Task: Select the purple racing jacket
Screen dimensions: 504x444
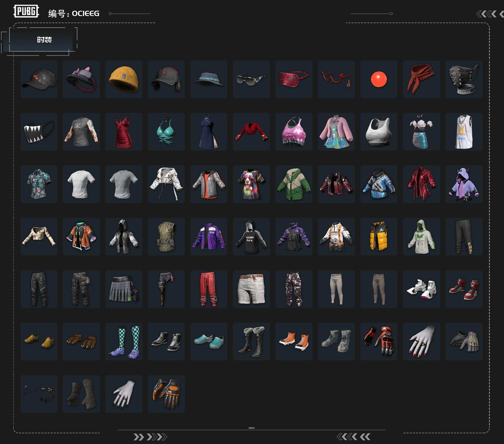Action: pos(209,237)
